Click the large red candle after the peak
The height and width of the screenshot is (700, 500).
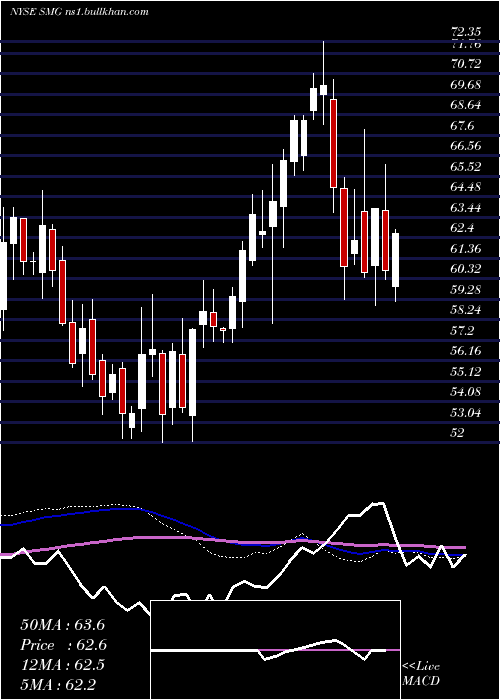click(333, 143)
